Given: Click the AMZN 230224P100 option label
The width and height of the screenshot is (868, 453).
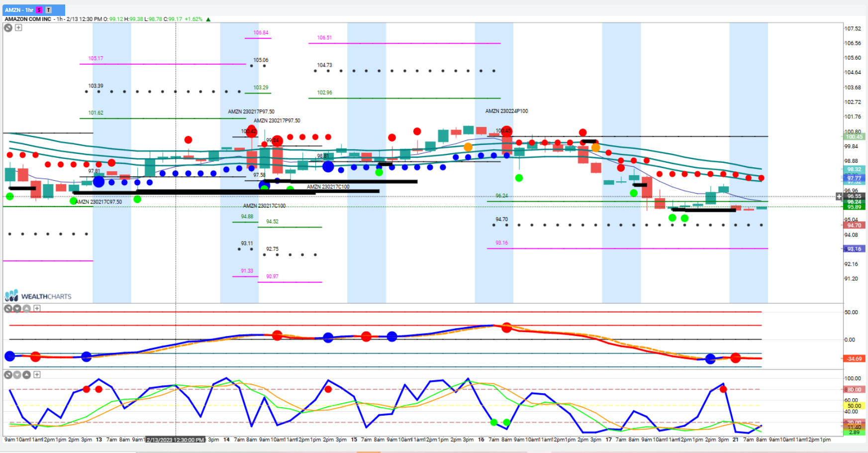Looking at the screenshot, I should click(x=506, y=112).
